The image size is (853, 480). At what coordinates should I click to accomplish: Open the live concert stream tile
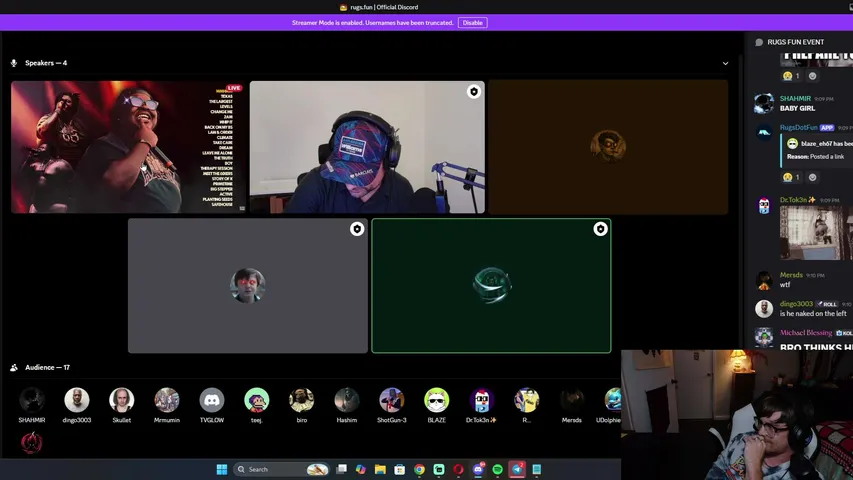128,147
